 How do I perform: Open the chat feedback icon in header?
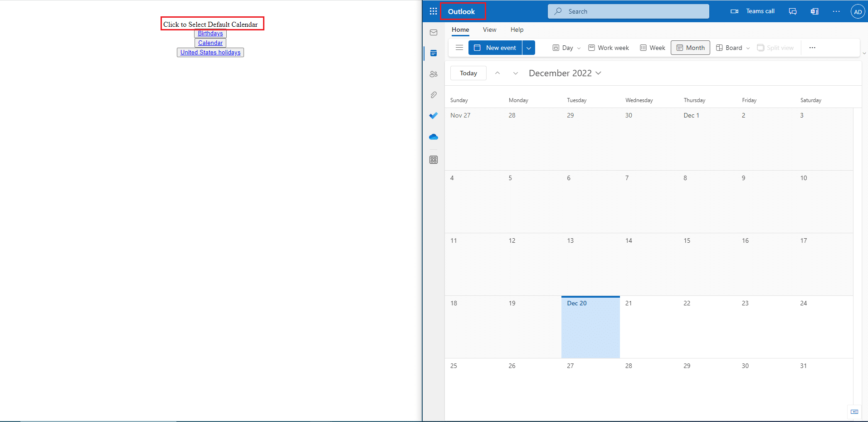tap(793, 11)
